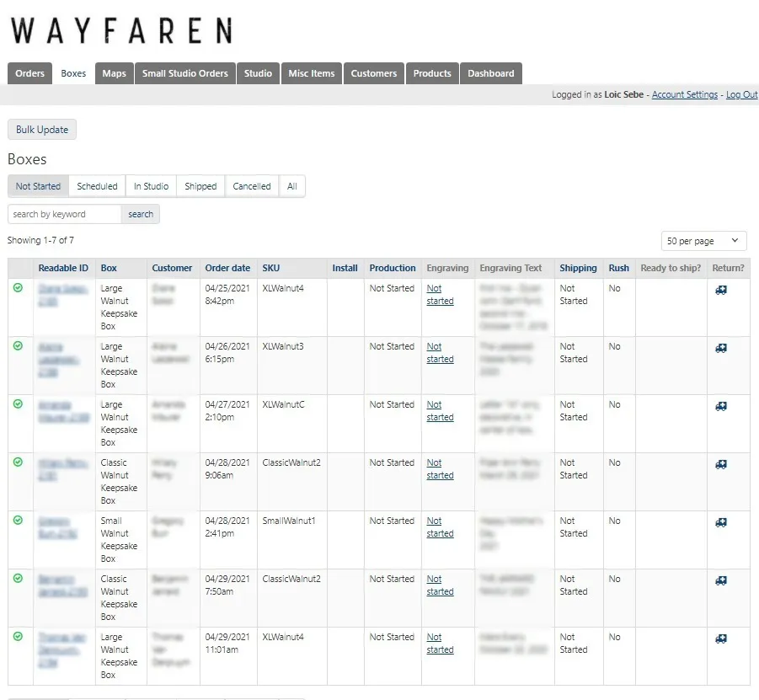Image resolution: width=759 pixels, height=700 pixels.
Task: Sort by Shipping column header
Action: 578,268
